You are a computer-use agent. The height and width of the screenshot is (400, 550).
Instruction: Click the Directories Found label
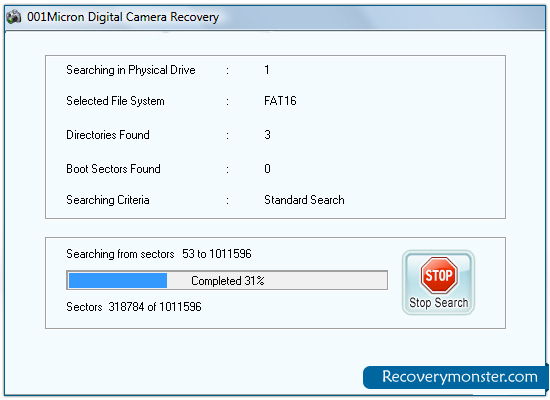pyautogui.click(x=108, y=135)
